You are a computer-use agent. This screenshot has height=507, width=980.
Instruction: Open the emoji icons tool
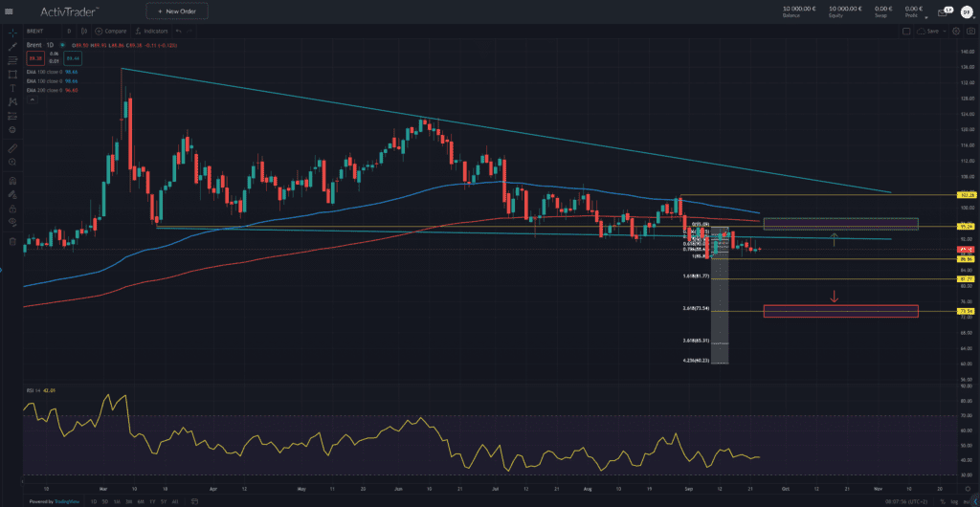(x=11, y=129)
